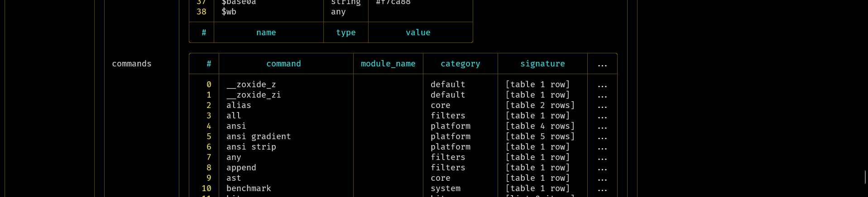Viewport: 868px width, 197px height.
Task: Click the 'filters' category in all row
Action: 448,116
